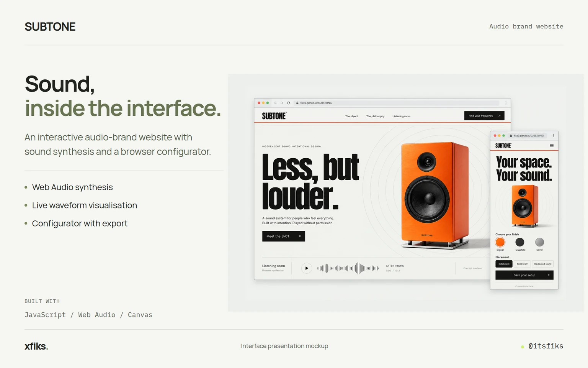Click the 'JavaScript / Web Audio / Canvas' text
The width and height of the screenshot is (588, 368).
point(88,315)
